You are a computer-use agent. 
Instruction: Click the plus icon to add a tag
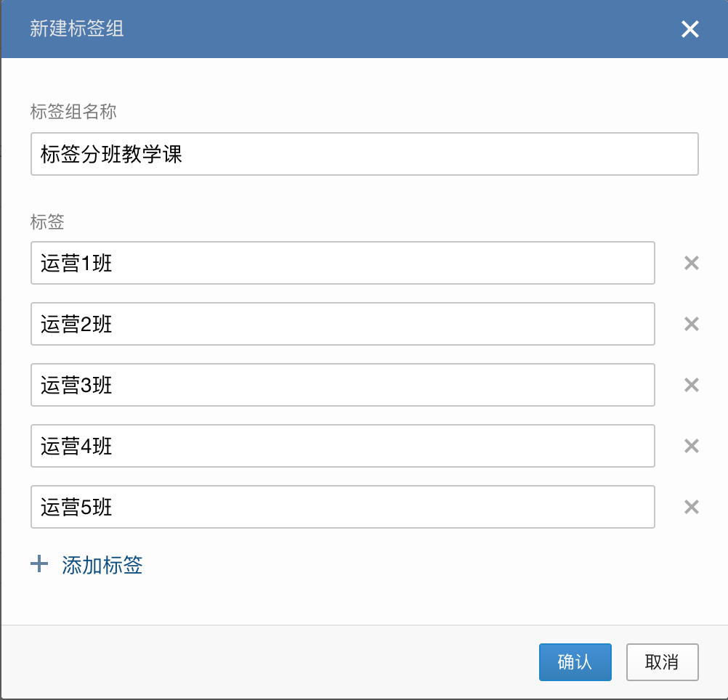pyautogui.click(x=39, y=564)
